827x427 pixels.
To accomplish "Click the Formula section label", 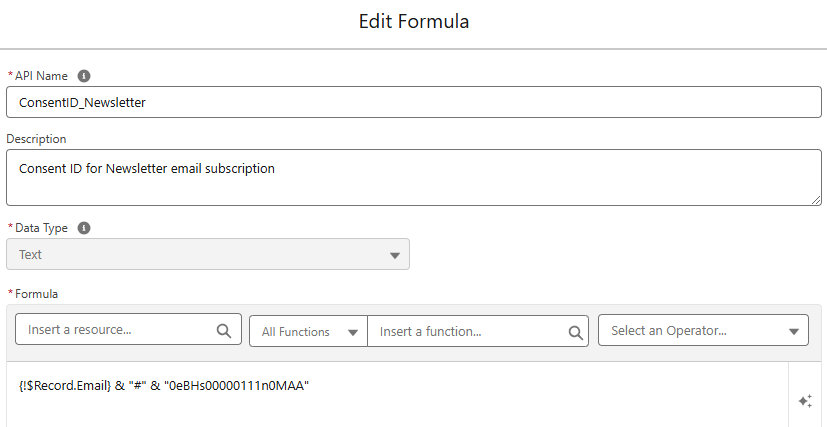I will [36, 294].
